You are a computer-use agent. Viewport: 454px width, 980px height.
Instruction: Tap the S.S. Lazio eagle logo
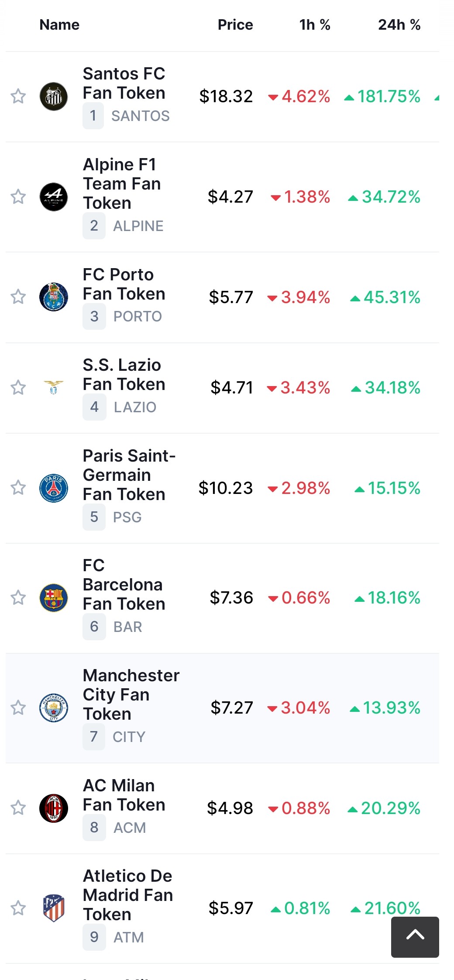[54, 387]
